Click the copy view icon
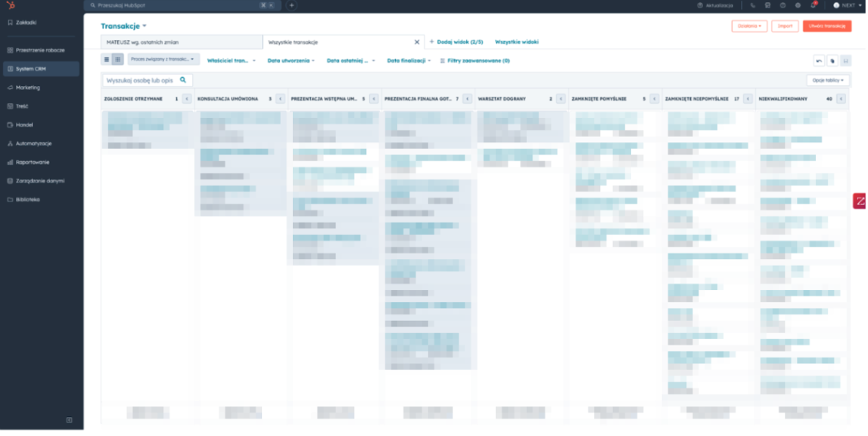This screenshot has height=436, width=868. [832, 61]
